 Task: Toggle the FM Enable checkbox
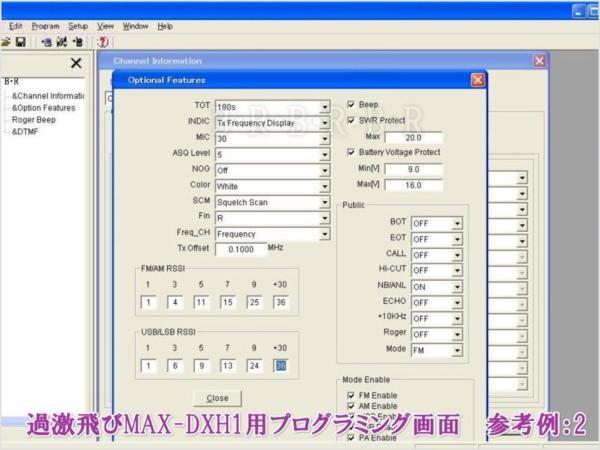point(351,396)
